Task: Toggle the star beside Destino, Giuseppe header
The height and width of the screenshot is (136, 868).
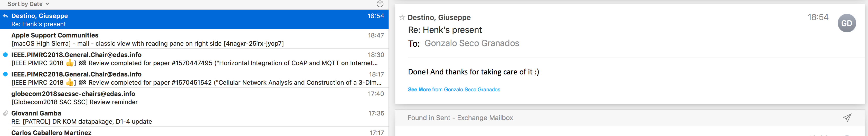Action: click(x=402, y=17)
